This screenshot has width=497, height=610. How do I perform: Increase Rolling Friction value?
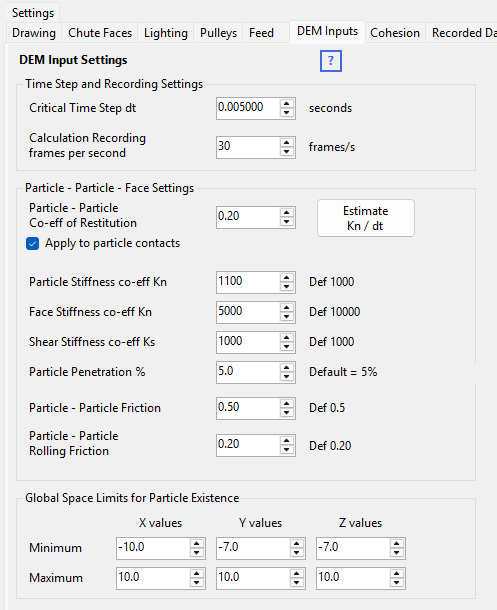pos(287,440)
